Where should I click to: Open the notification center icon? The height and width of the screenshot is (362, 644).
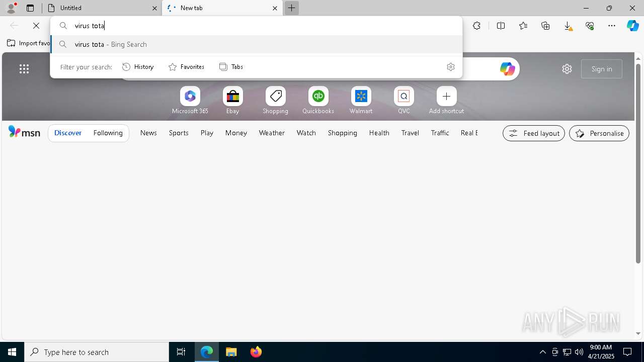click(x=627, y=352)
